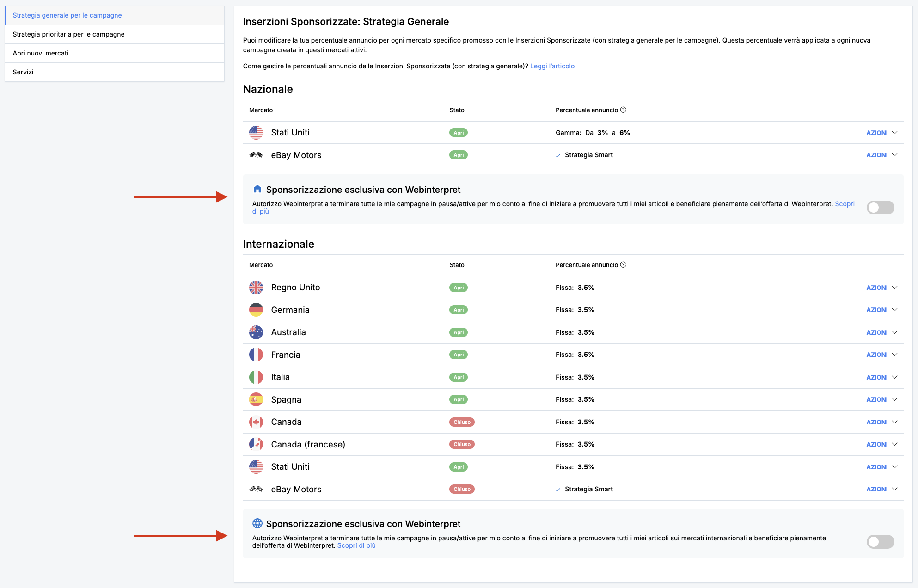Screen dimensions: 918x588
Task: Click Apri badge for national Stati Uniti
Action: coord(458,133)
